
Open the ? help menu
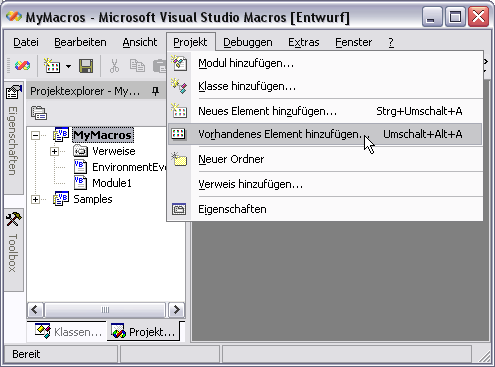[391, 42]
